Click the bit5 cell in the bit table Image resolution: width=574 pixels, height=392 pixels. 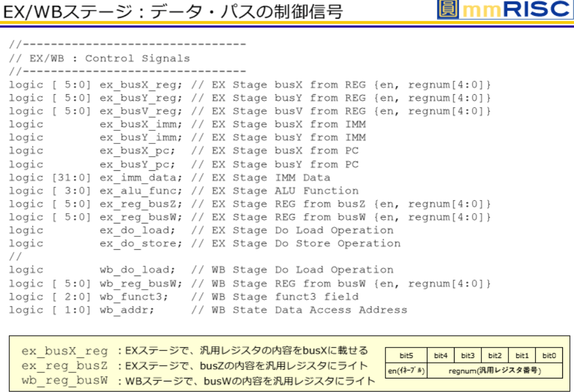coord(406,356)
